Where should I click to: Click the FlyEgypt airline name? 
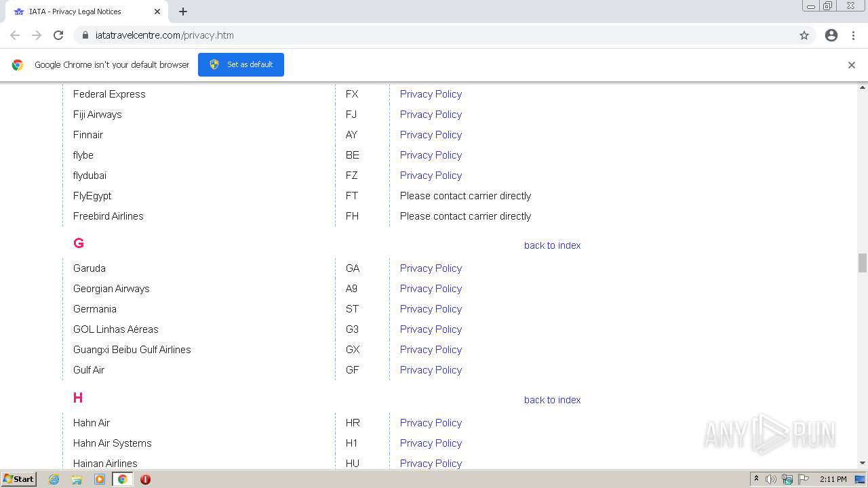92,196
